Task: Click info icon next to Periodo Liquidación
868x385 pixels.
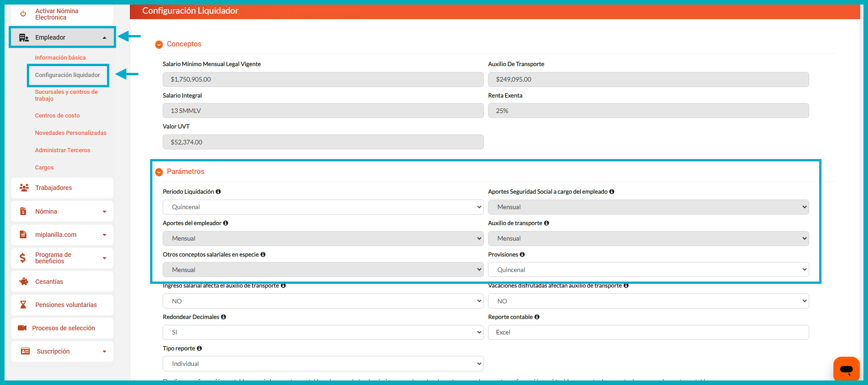Action: click(x=218, y=192)
